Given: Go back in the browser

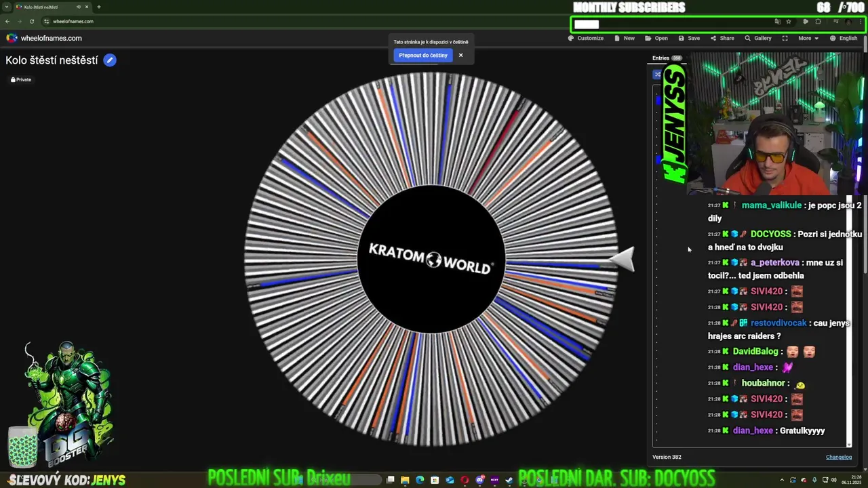Looking at the screenshot, I should pos(7,21).
